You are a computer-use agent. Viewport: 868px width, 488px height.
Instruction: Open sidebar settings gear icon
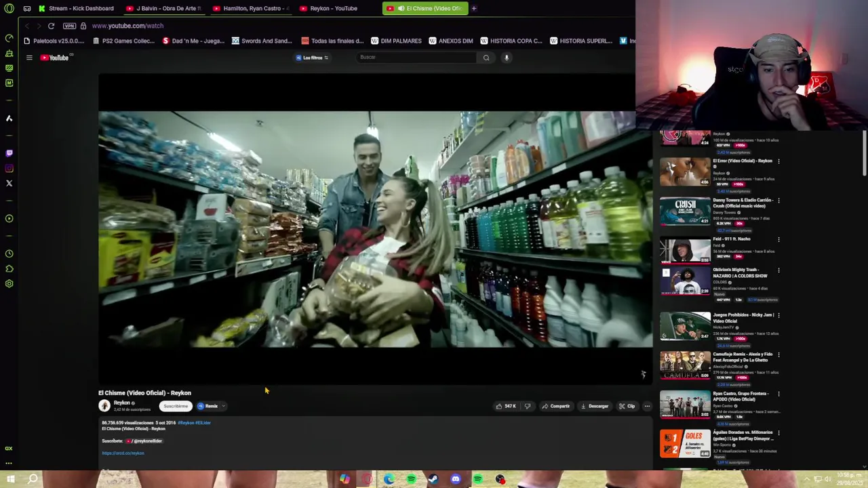point(9,283)
